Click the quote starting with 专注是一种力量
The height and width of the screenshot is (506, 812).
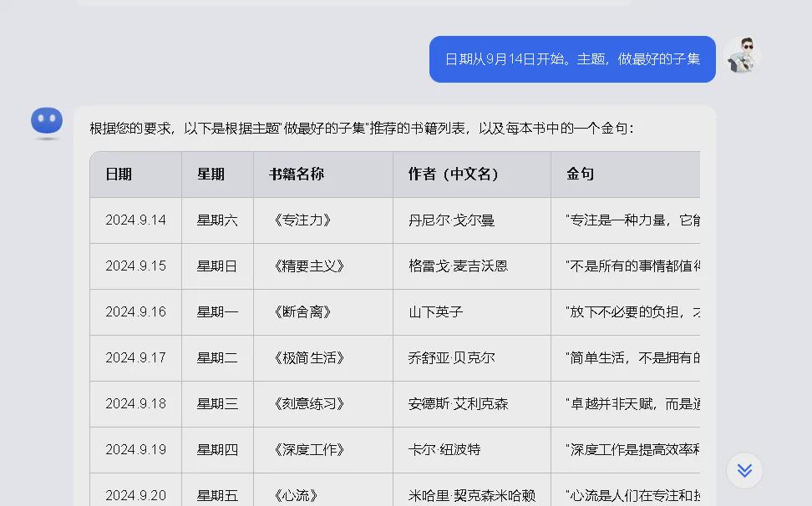635,220
